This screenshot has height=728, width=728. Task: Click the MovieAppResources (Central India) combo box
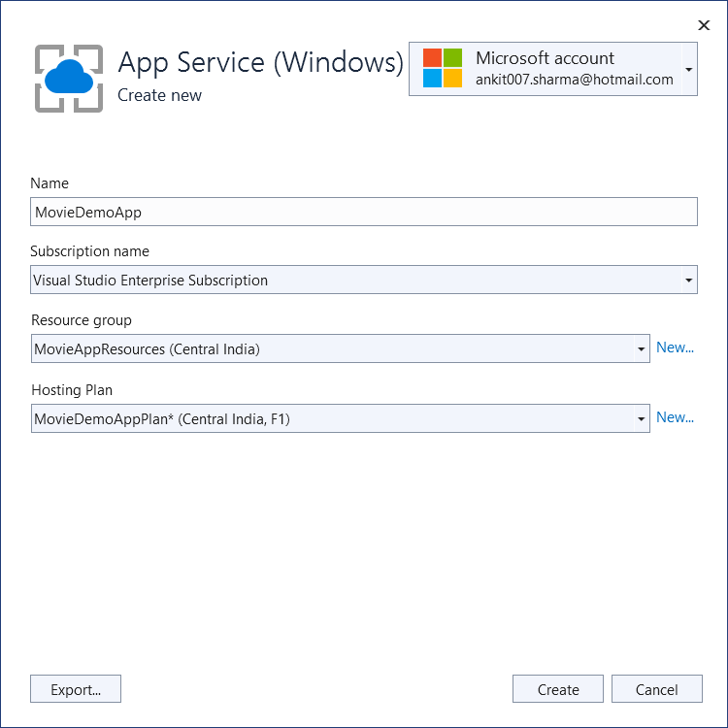[330, 348]
